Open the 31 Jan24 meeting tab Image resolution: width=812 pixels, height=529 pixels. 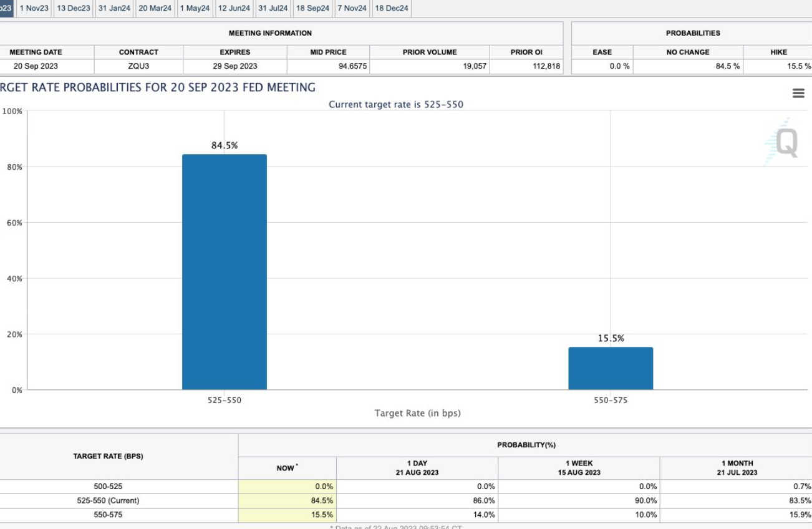pos(114,8)
